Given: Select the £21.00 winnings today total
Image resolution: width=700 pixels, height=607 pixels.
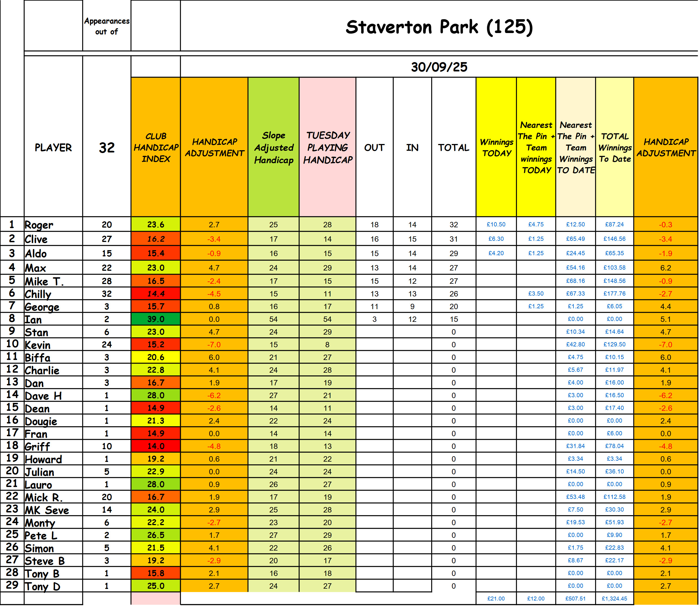Looking at the screenshot, I should pos(496,599).
